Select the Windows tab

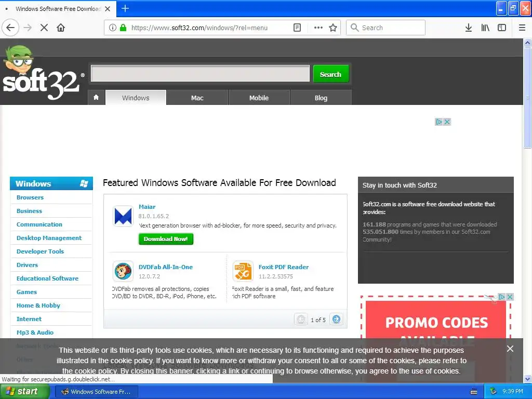(x=136, y=98)
